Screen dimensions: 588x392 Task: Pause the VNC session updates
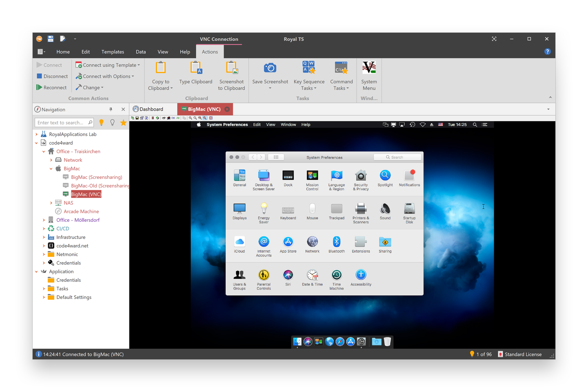[x=153, y=118]
